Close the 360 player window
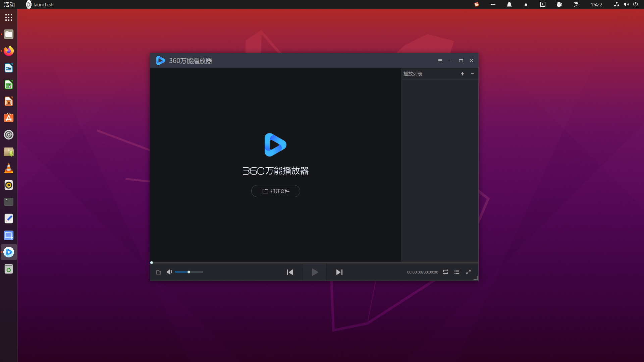The image size is (644, 362). click(x=471, y=61)
